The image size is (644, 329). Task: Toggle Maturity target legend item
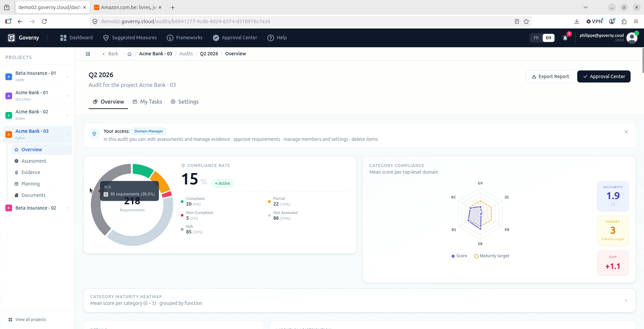492,256
